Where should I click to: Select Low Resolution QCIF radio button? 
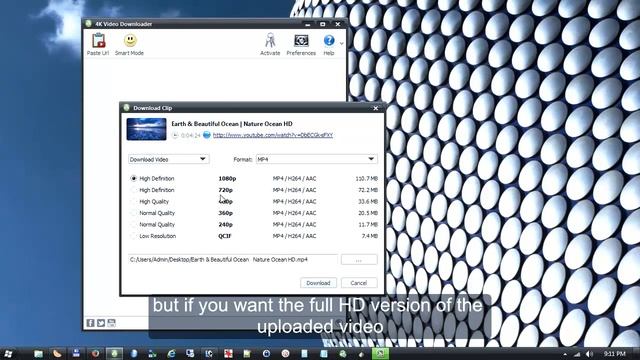click(x=133, y=236)
